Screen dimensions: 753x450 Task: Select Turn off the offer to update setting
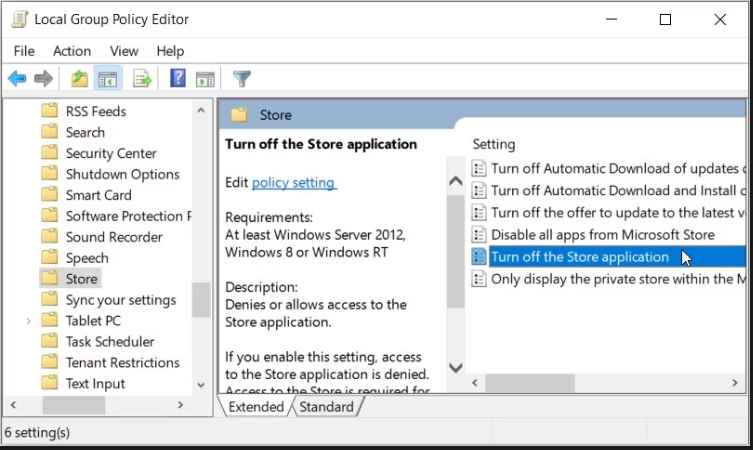(x=618, y=212)
